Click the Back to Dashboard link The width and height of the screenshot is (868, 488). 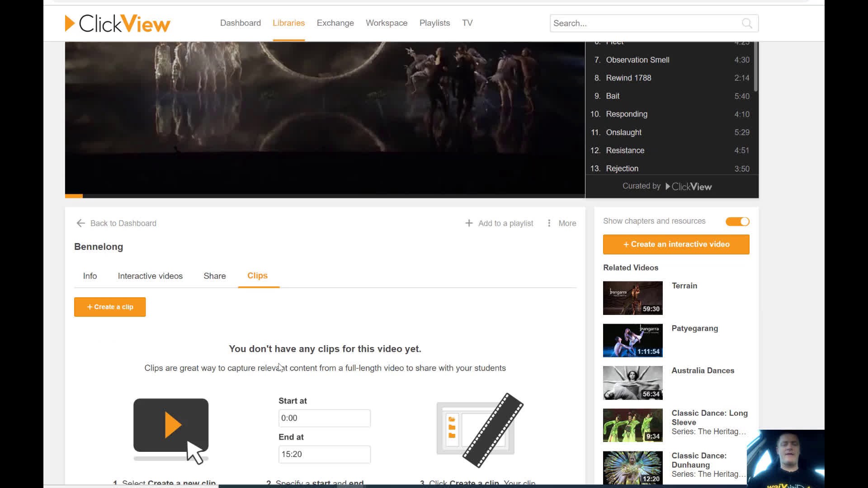click(x=123, y=223)
